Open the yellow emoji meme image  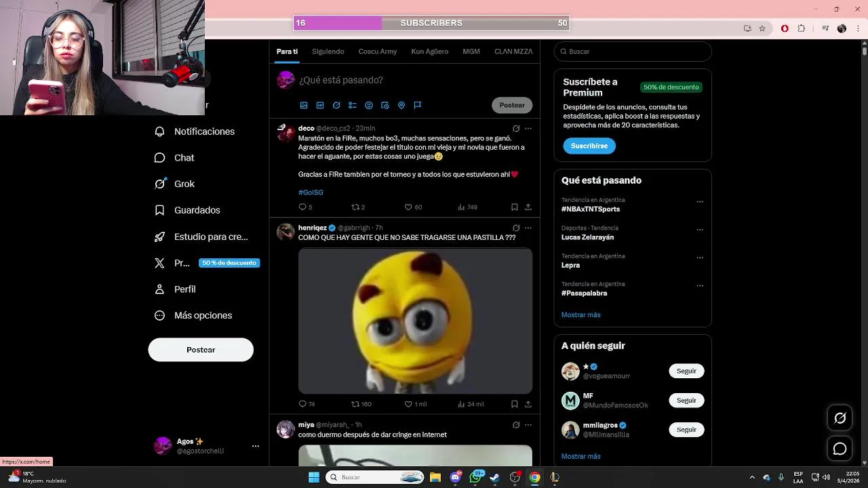415,321
